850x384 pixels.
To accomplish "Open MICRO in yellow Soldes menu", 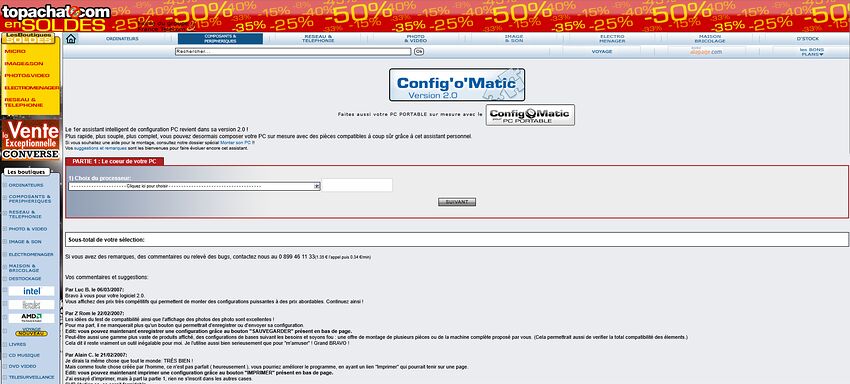I will 15,51.
